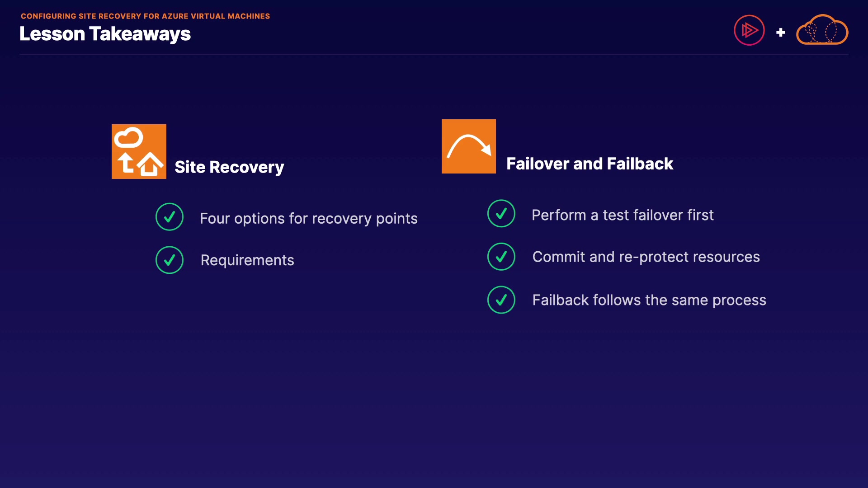
Task: Click the text Four options for recovery points
Action: pyautogui.click(x=308, y=219)
